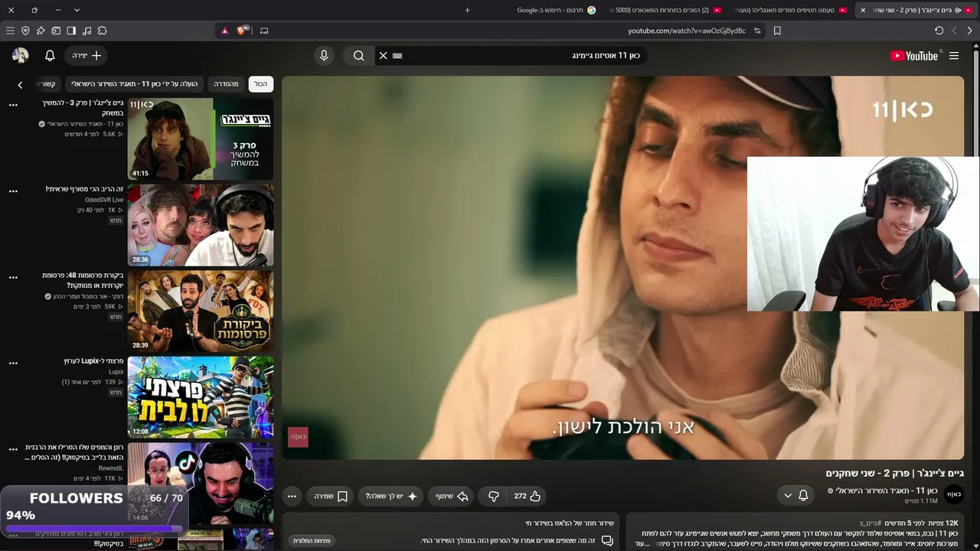Viewport: 980px width, 551px height.
Task: Switch to the Google Translate search tab
Action: click(557, 10)
